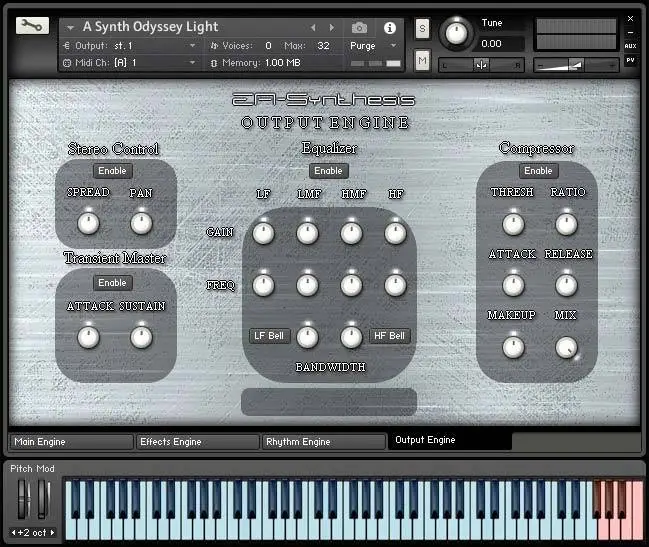Open the instrument info icon
Viewport: 649px width, 547px height.
389,28
